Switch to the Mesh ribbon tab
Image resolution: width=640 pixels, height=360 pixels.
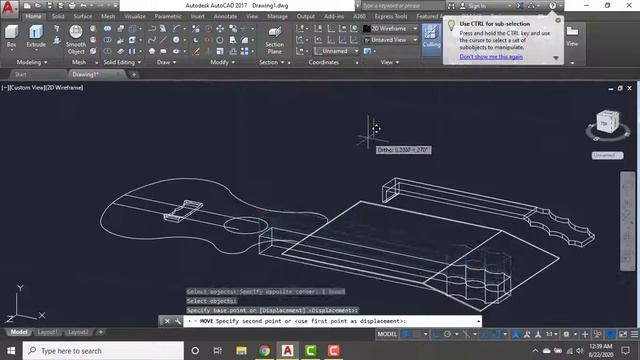point(108,16)
